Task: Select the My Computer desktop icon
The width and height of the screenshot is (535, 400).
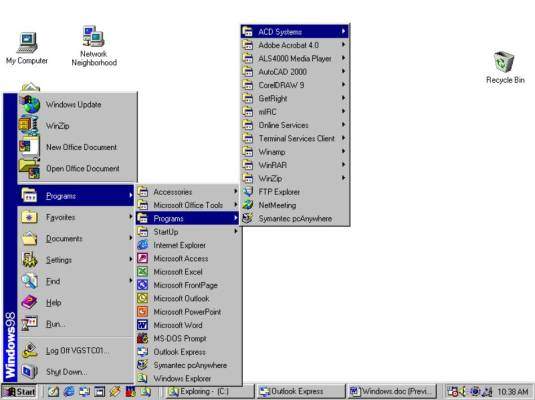Action: [x=27, y=48]
